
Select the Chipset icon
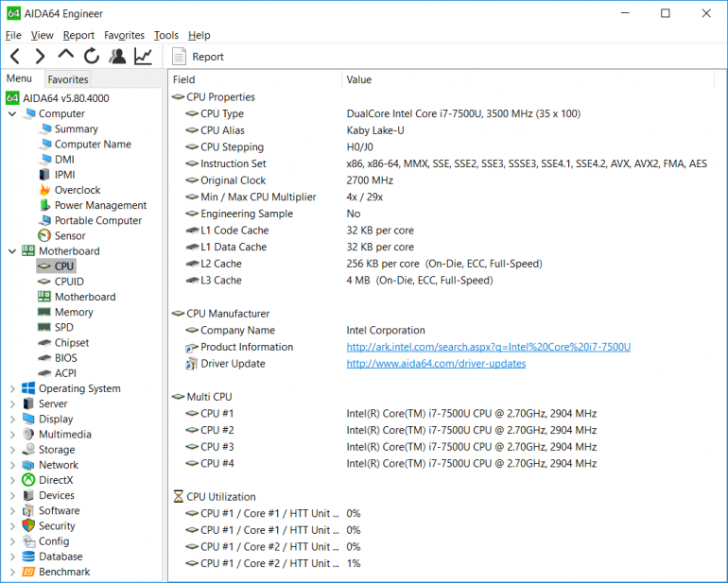44,343
